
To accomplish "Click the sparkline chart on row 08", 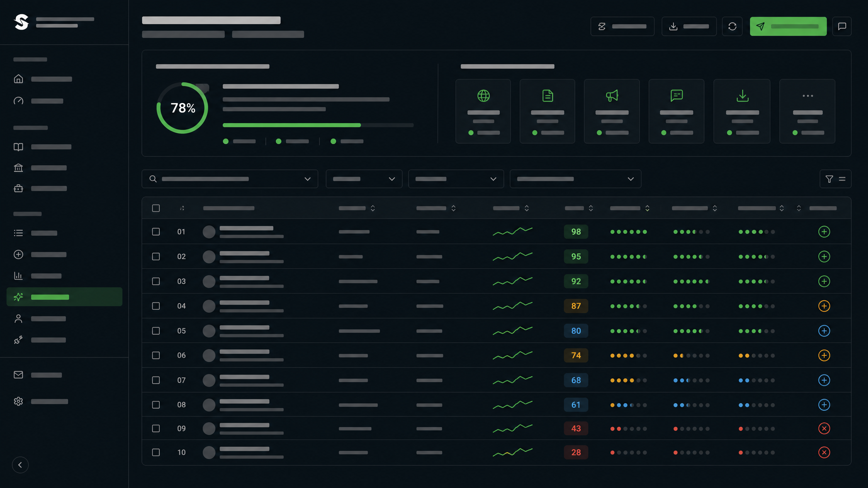I will [513, 405].
